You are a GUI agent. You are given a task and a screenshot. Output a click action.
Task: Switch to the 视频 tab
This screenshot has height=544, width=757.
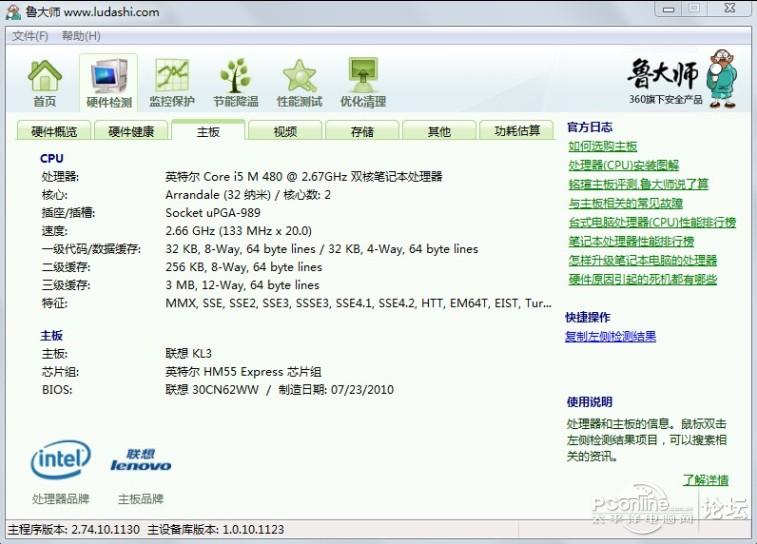tap(285, 131)
